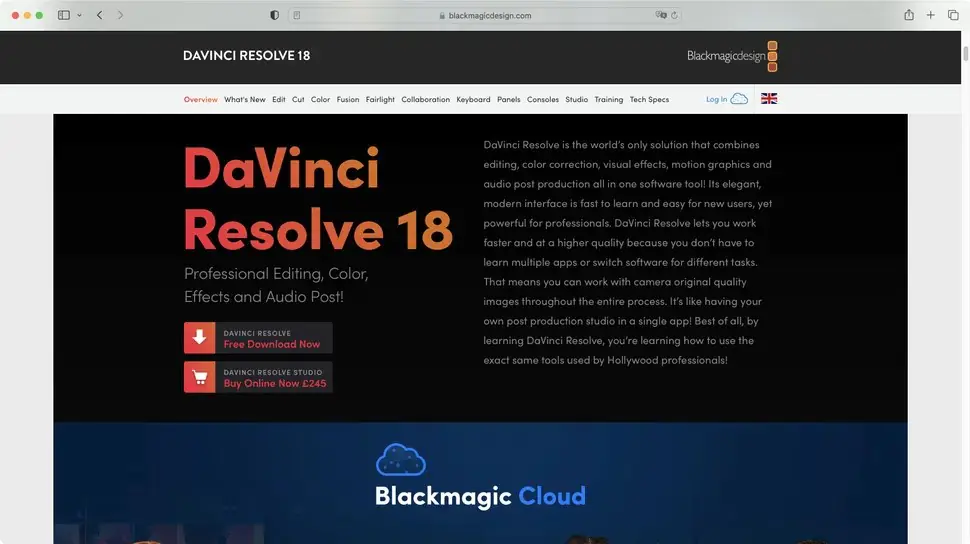Open the Fairlight tab
This screenshot has height=544, width=970.
(380, 100)
